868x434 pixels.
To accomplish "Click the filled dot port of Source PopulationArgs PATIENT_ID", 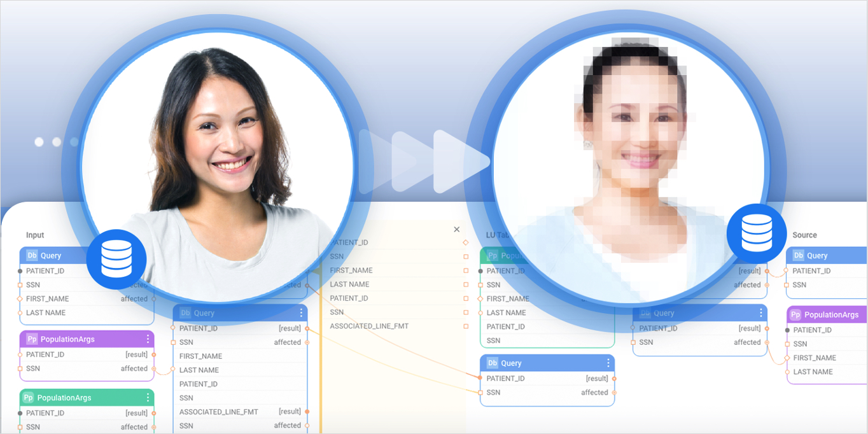I will click(x=787, y=330).
